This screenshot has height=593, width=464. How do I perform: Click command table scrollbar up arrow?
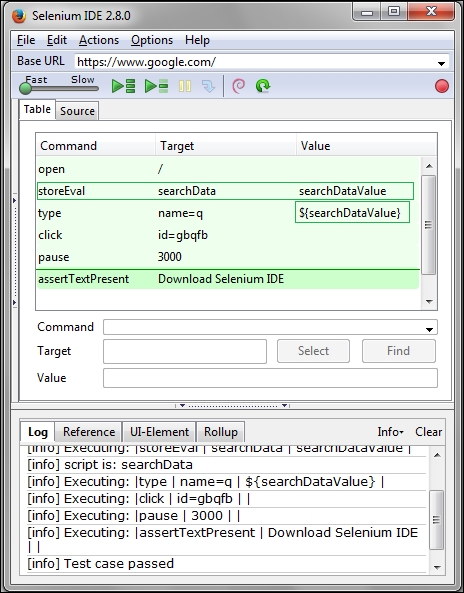tap(429, 166)
